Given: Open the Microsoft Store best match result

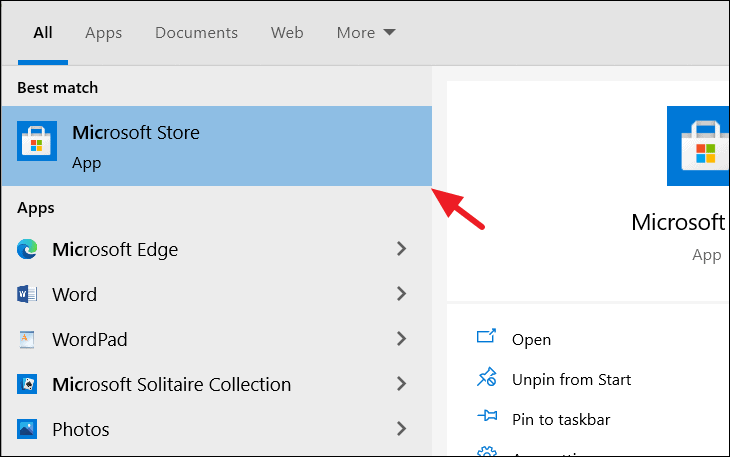Looking at the screenshot, I should coord(216,146).
